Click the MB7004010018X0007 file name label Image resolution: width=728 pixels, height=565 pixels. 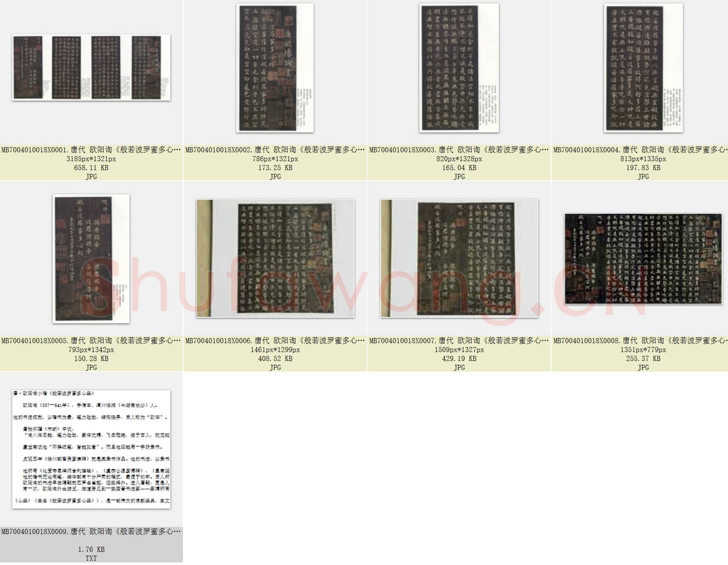(x=459, y=341)
